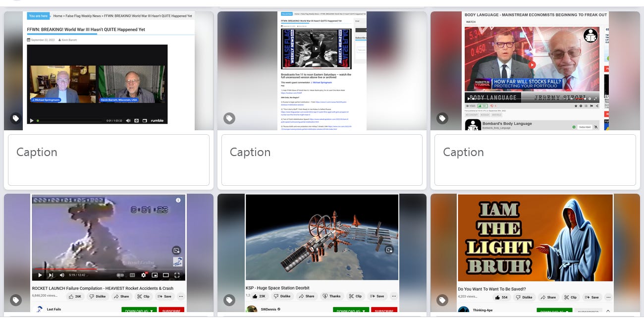The image size is (644, 322).
Task: Click Dislike under the KSP Space Station video
Action: (x=282, y=296)
